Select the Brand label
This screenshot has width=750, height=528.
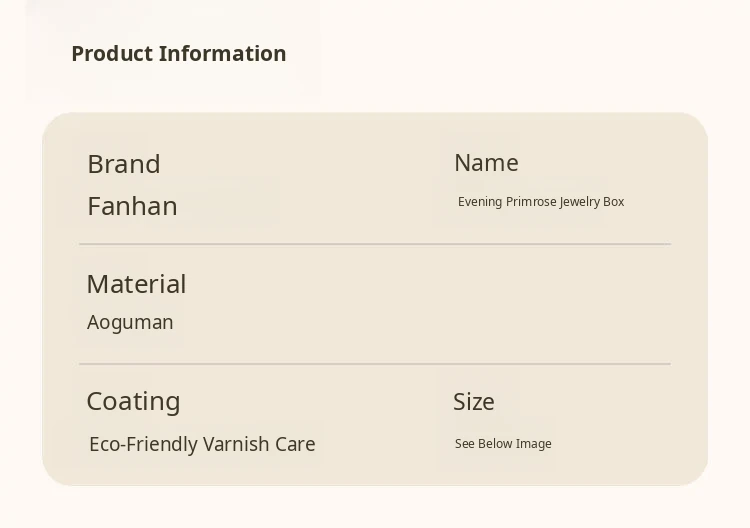124,164
